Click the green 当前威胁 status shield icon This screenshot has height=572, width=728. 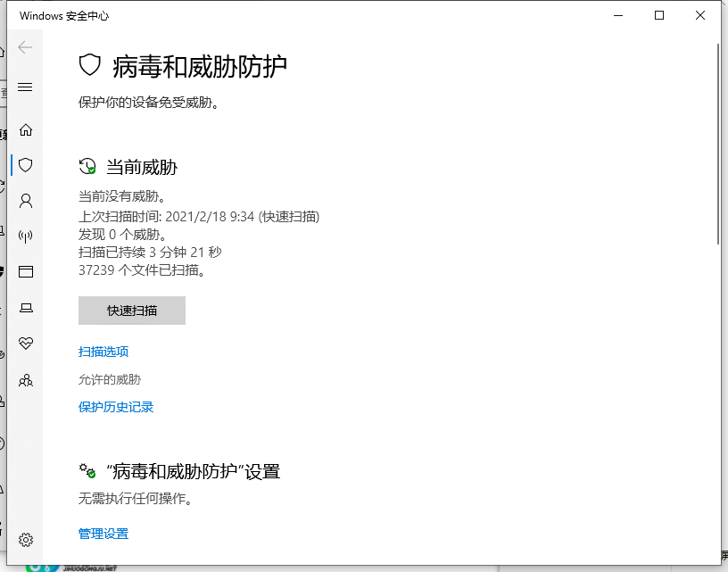[x=87, y=166]
